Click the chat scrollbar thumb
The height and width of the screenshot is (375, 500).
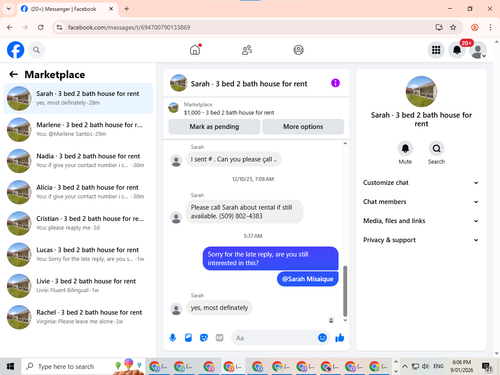coord(345,291)
